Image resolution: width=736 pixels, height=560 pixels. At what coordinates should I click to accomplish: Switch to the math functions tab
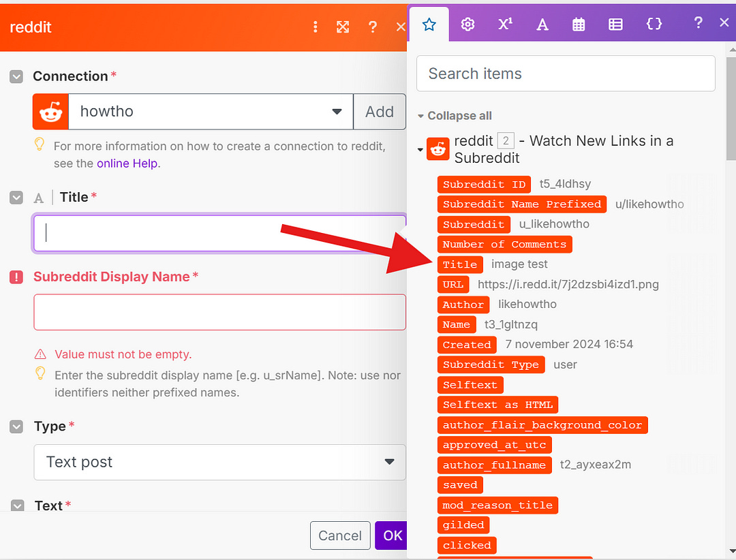pos(505,24)
